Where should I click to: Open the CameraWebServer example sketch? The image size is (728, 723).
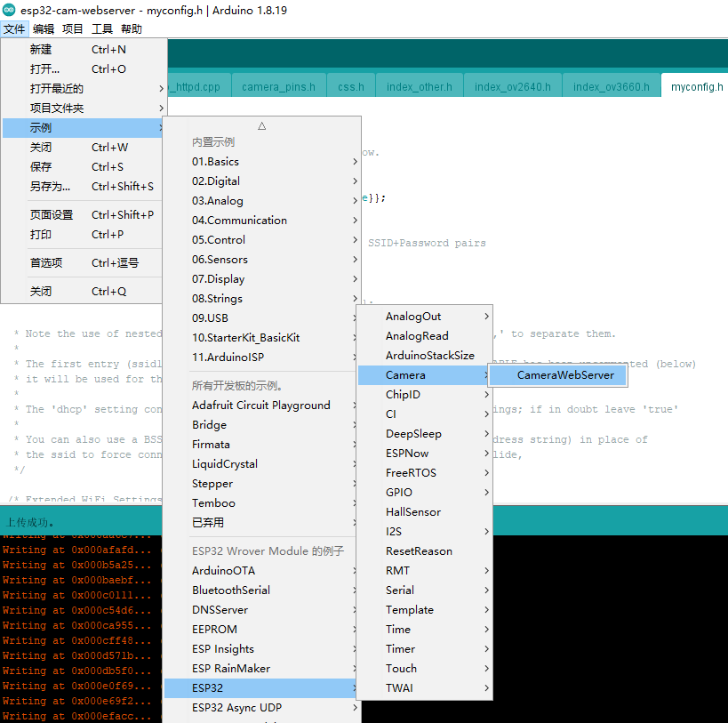click(x=564, y=375)
